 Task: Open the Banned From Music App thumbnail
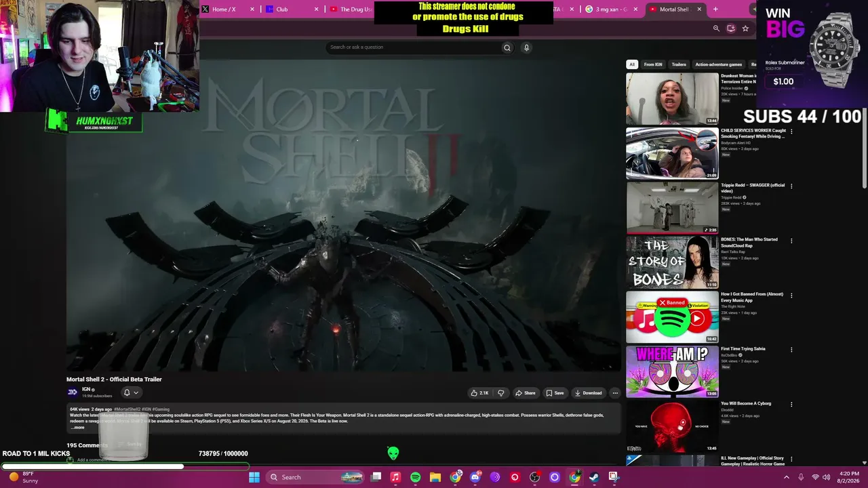[x=672, y=317]
